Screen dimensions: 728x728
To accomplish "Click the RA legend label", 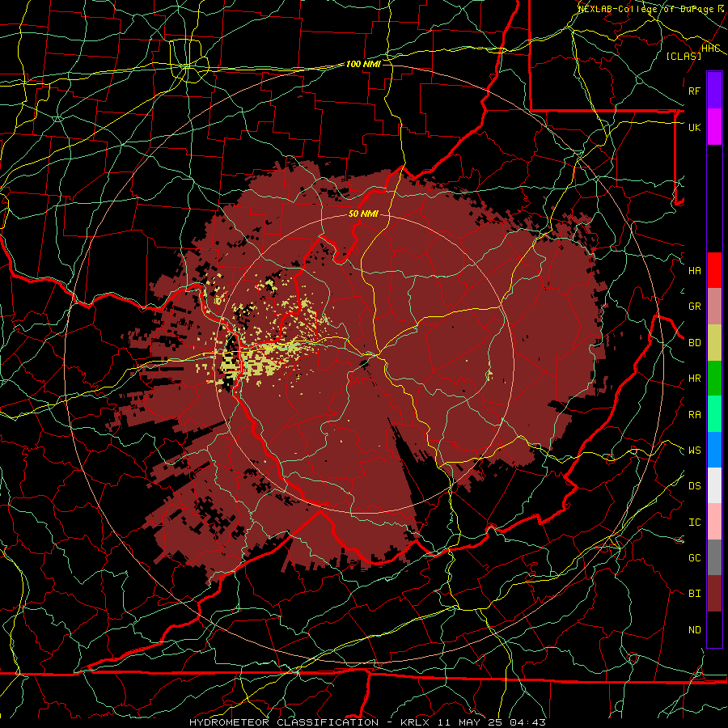I will click(695, 414).
